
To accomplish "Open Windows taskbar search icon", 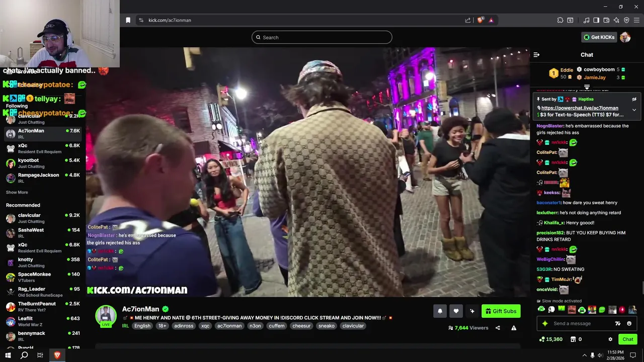I will [x=24, y=355].
